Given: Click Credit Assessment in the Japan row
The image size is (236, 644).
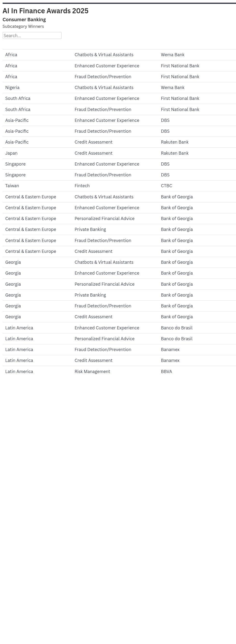Looking at the screenshot, I should pyautogui.click(x=93, y=153).
